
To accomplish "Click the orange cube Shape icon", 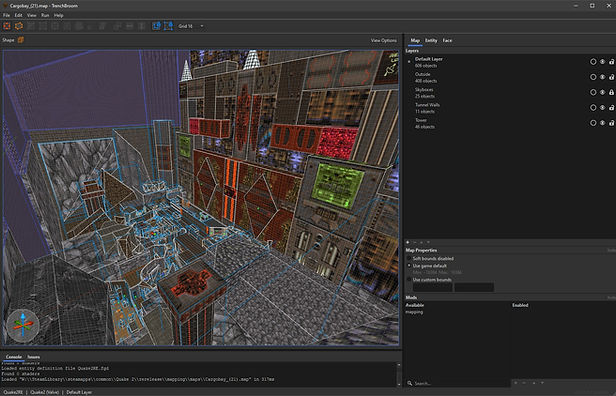I will pyautogui.click(x=21, y=40).
